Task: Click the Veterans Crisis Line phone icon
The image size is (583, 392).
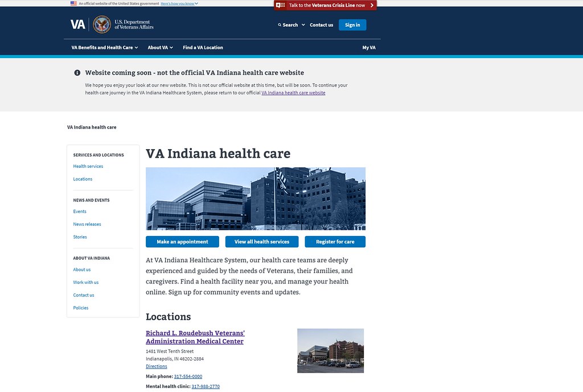Action: pos(280,5)
